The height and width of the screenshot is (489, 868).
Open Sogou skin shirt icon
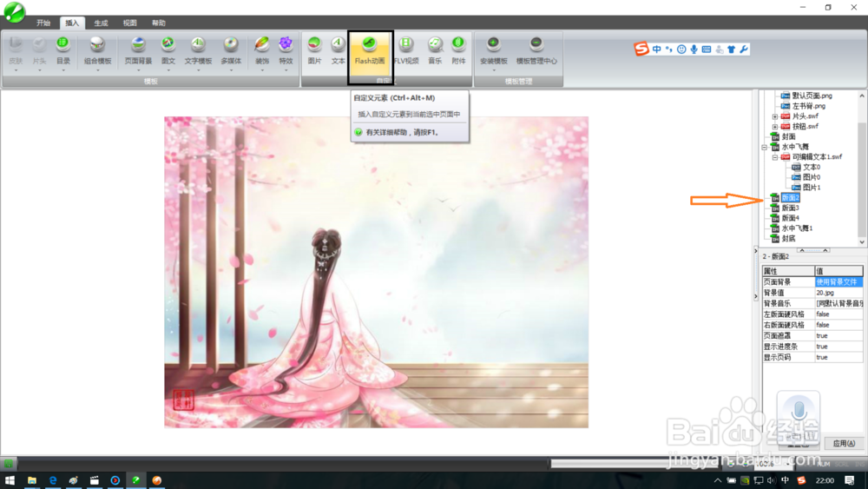[x=731, y=50]
